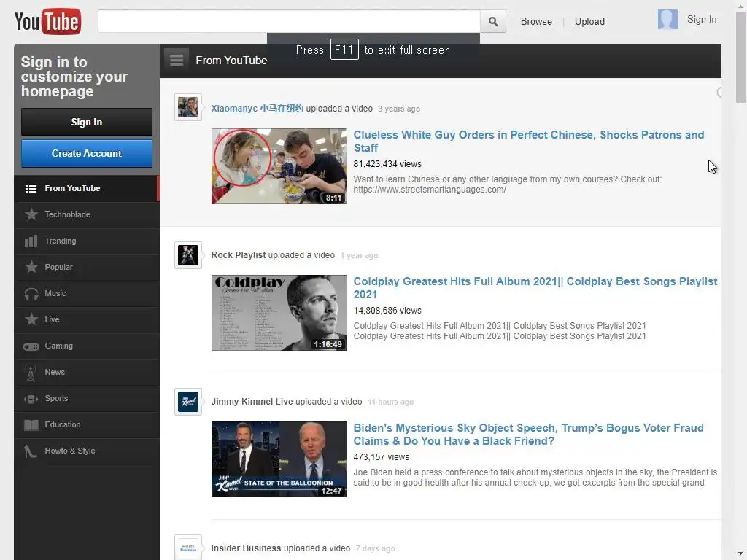Open the Howto & Style sidebar category
747x560 pixels.
[x=87, y=451]
